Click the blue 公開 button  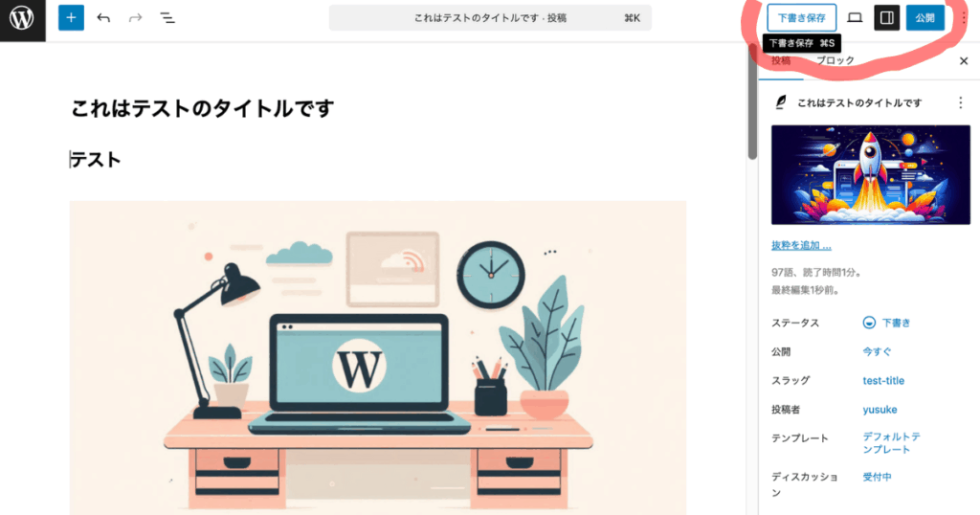(925, 17)
